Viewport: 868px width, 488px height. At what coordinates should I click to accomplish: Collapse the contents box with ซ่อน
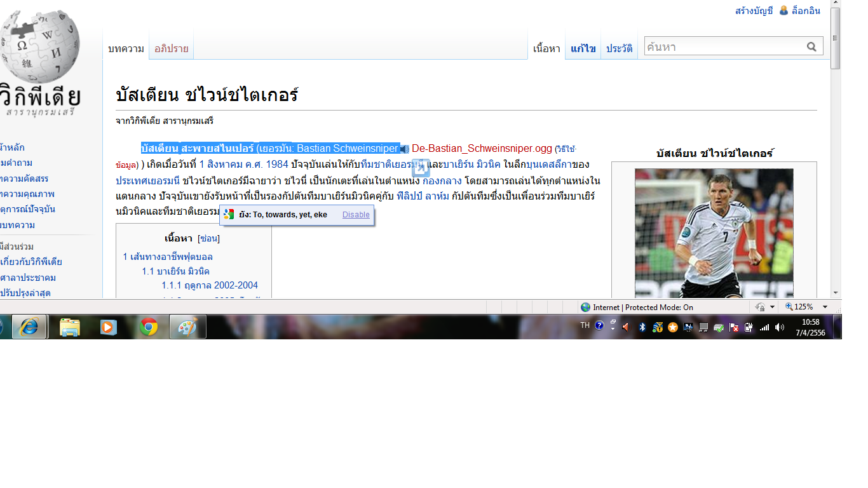(208, 239)
